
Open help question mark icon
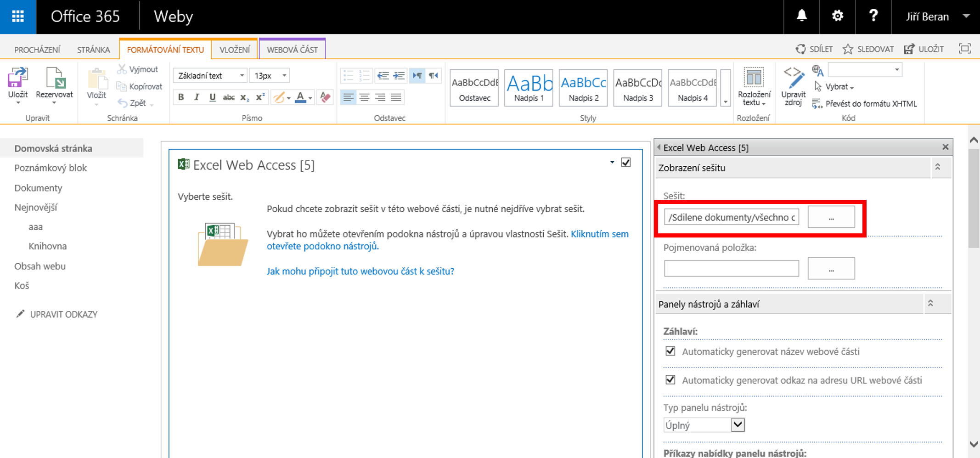coord(873,16)
